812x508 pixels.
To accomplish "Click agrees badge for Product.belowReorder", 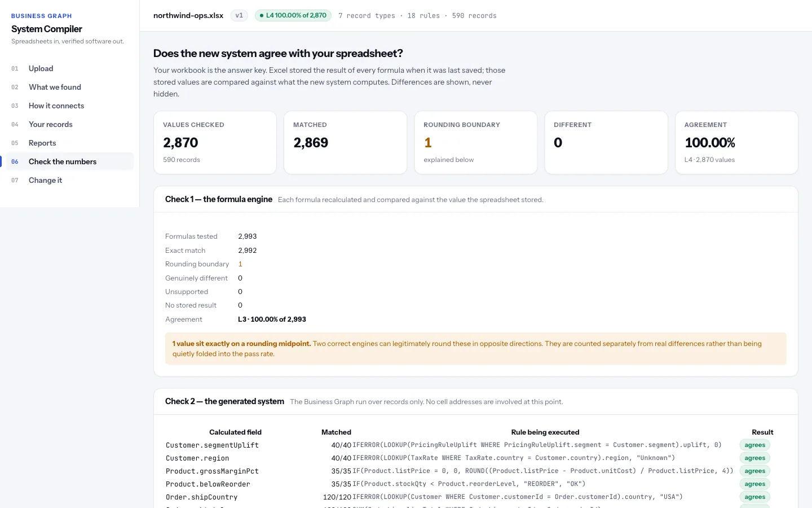I will coord(754,484).
